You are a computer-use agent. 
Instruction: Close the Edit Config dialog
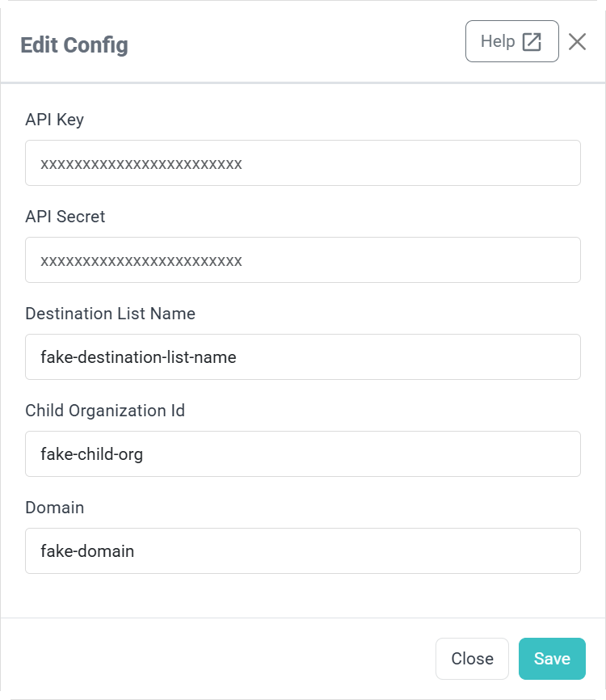472,658
